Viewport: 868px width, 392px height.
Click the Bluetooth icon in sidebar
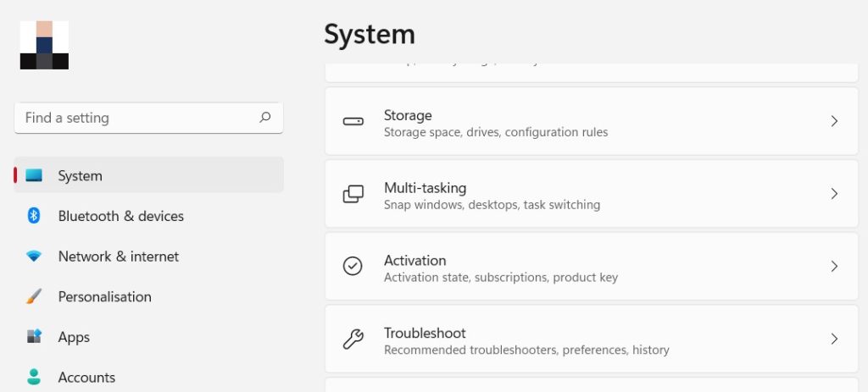[34, 216]
